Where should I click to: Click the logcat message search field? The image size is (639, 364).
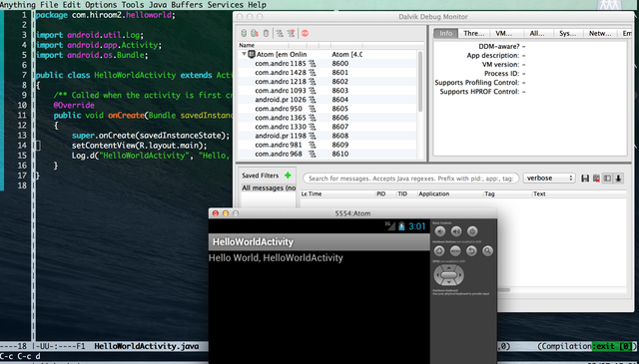[410, 179]
